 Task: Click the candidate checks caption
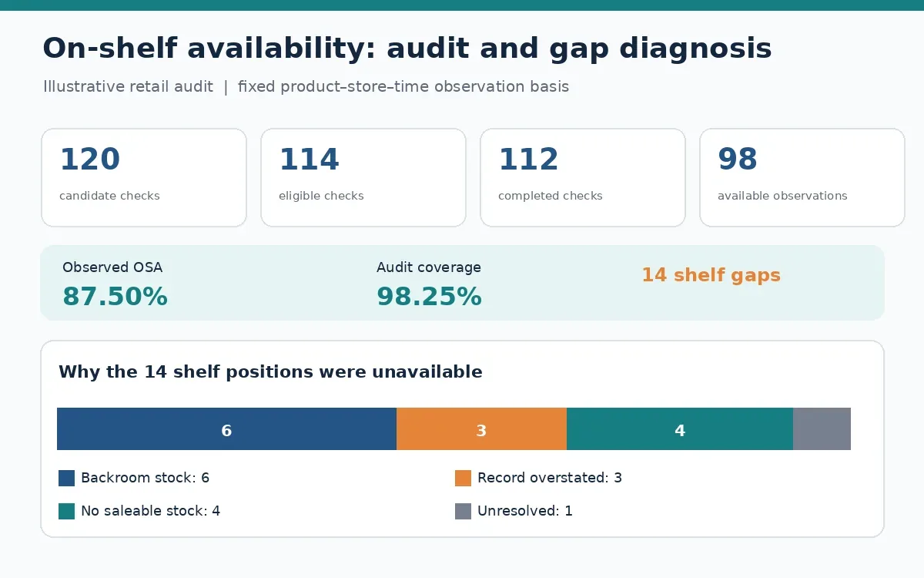click(109, 196)
